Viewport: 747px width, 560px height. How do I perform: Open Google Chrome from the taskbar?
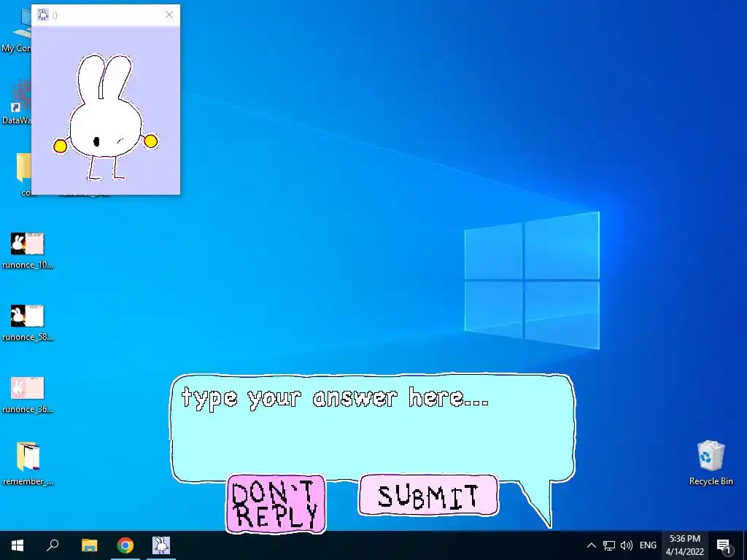click(125, 545)
